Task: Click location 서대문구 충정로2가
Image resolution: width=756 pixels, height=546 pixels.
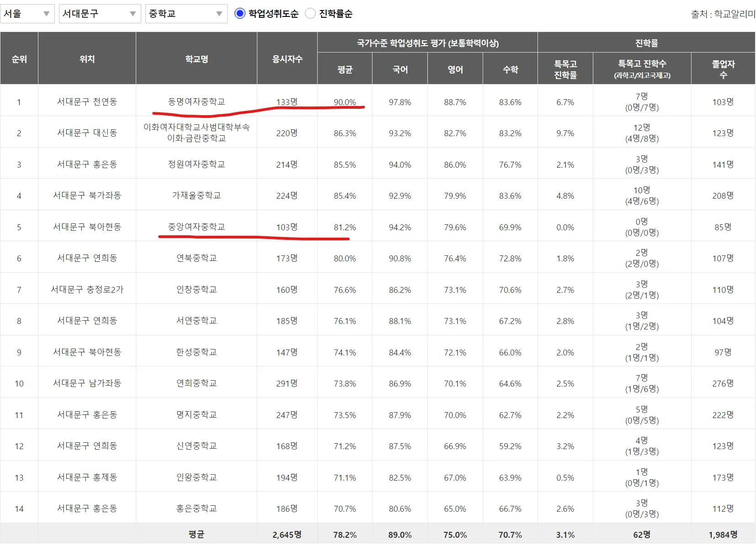Action: (87, 289)
